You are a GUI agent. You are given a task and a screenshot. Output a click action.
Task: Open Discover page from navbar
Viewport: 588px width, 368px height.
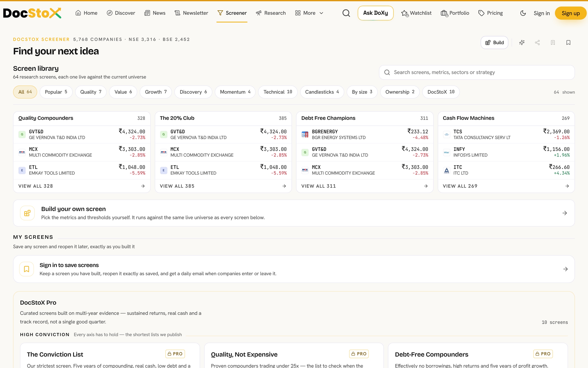[x=121, y=13]
